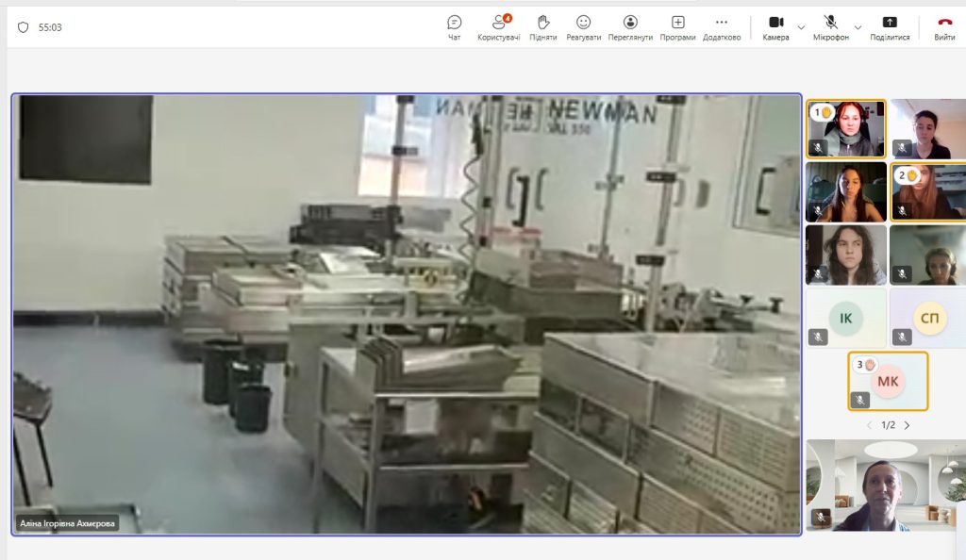Open the Чат panel
This screenshot has height=560, width=966.
coord(454,27)
